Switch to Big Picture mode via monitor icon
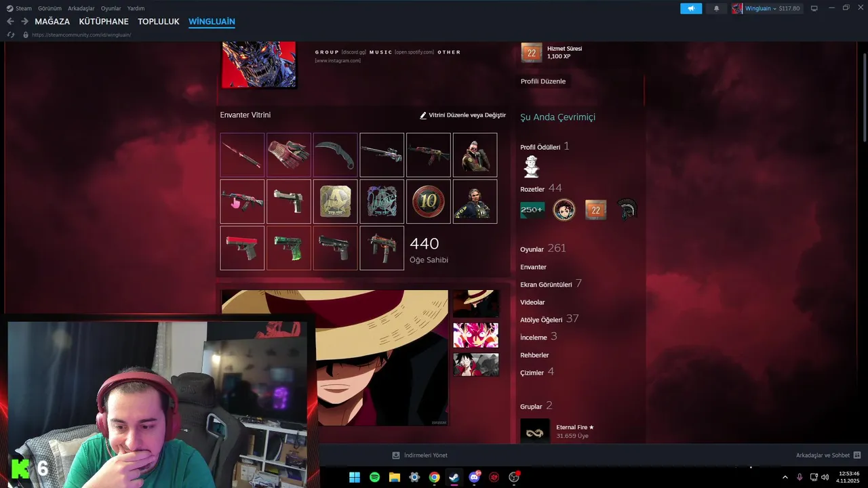868x488 pixels. 814,8
